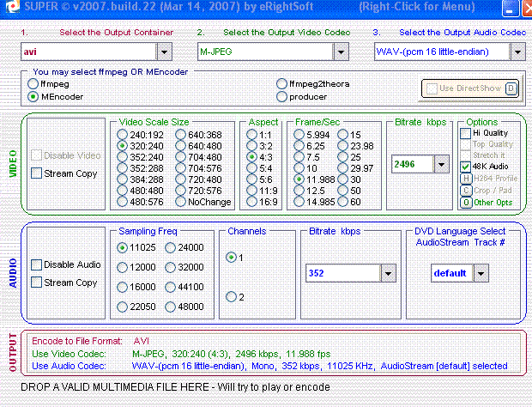Click the DROP A VALID MULTIMEDIA FILE area
532x407 pixels.
175,387
